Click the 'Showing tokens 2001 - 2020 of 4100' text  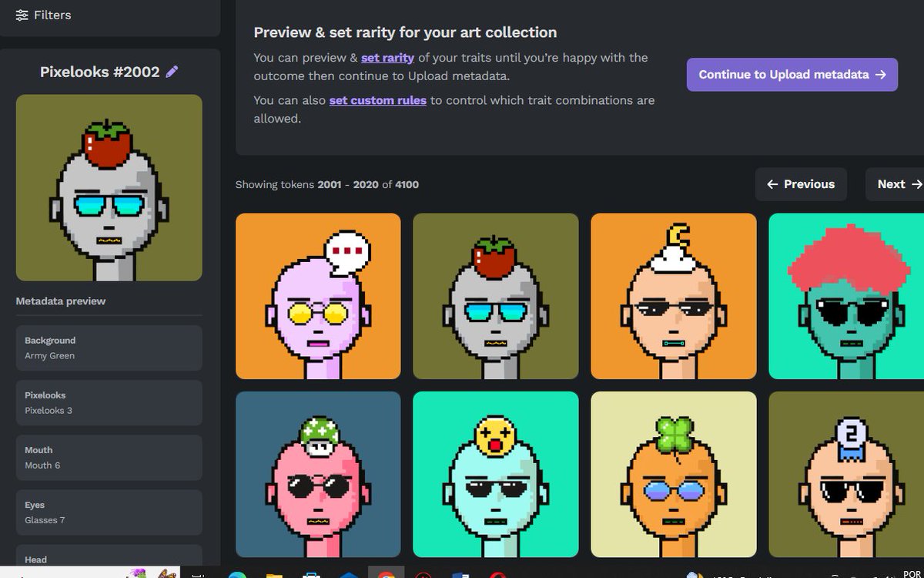327,184
